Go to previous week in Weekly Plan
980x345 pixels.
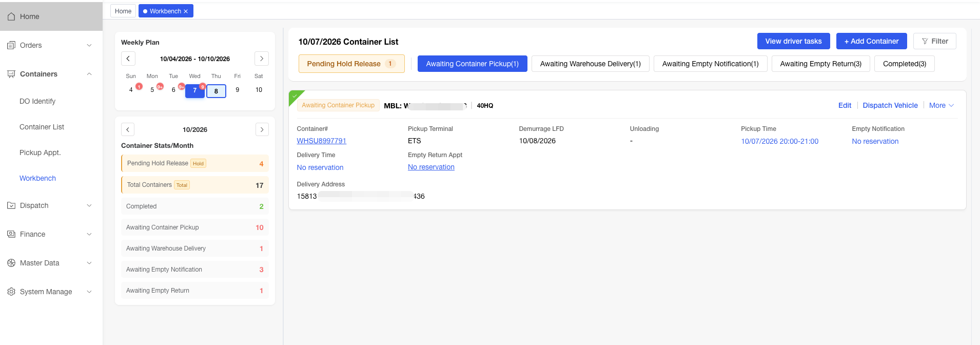tap(128, 59)
